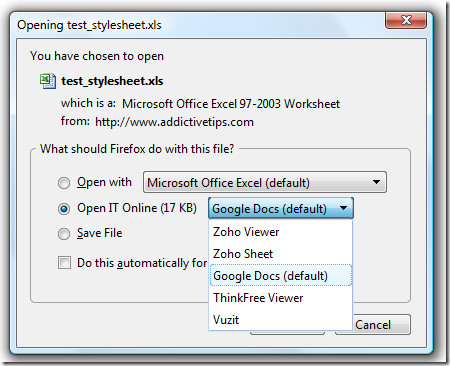Click the arrow of the Google Docs combo box

343,208
